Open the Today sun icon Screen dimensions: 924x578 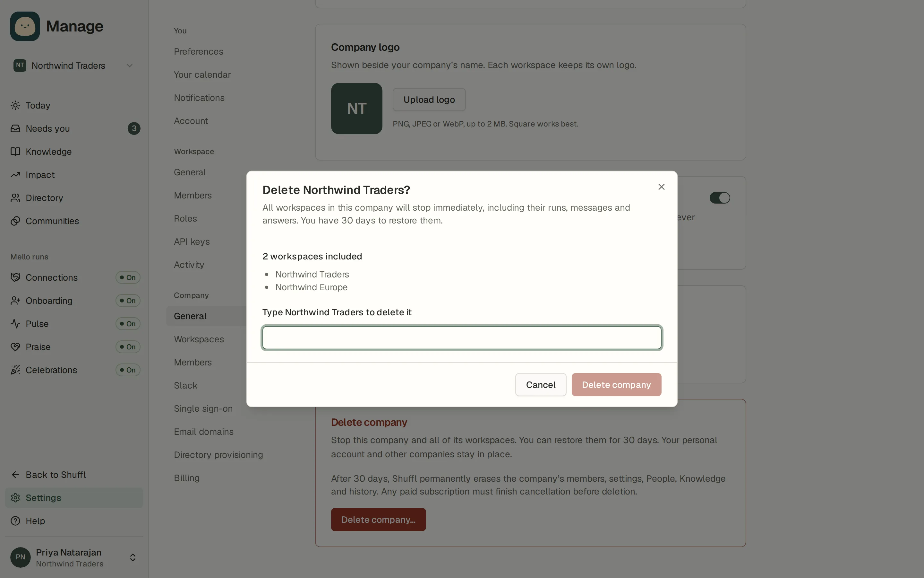tap(15, 105)
